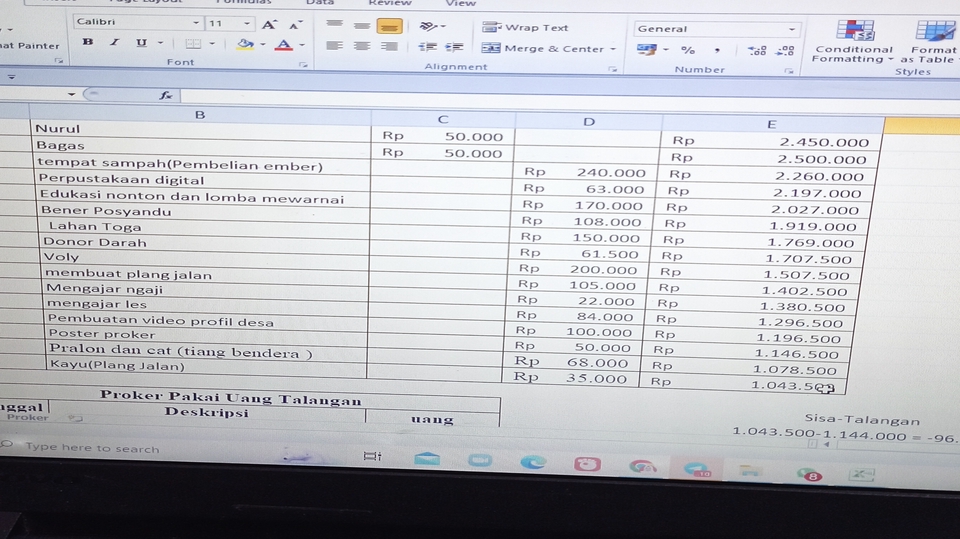Expand the Name Box dropdown arrow
Screen dimensions: 960x539
click(x=71, y=94)
